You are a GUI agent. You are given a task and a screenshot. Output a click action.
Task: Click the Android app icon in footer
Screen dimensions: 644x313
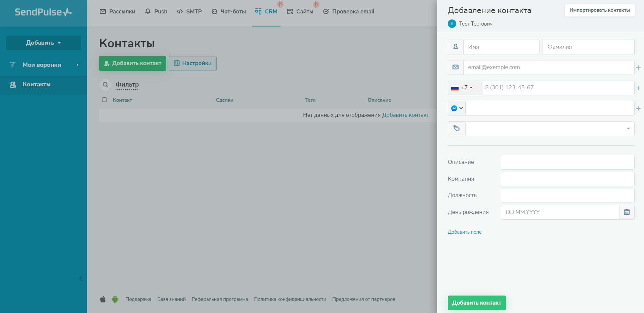pos(115,299)
